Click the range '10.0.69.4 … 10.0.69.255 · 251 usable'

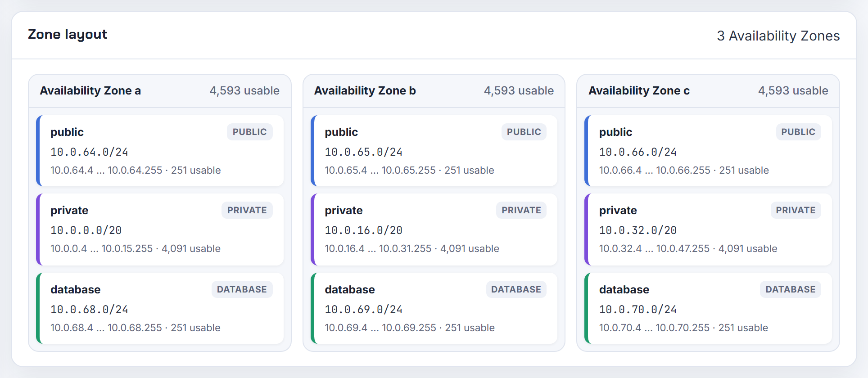click(410, 328)
